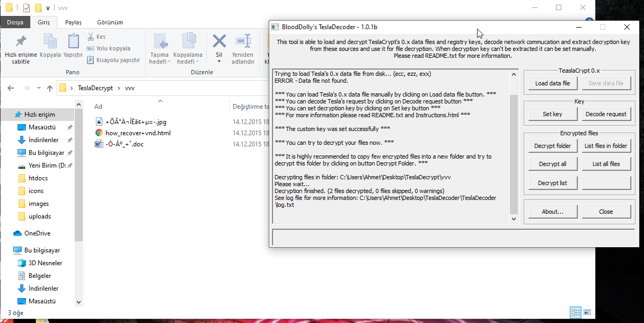Click the Taşıma hedefi icon
The image size is (644, 323).
click(x=160, y=41)
